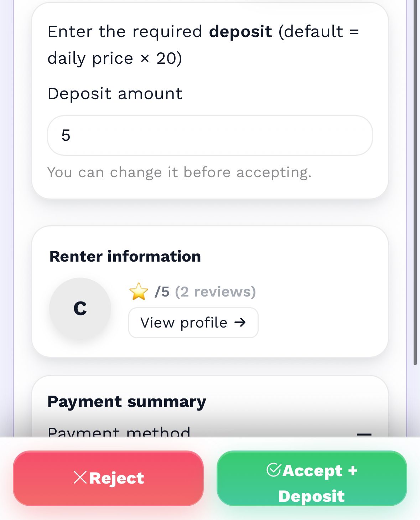The width and height of the screenshot is (420, 520).
Task: Click the arrow icon beside View profile
Action: pos(240,323)
